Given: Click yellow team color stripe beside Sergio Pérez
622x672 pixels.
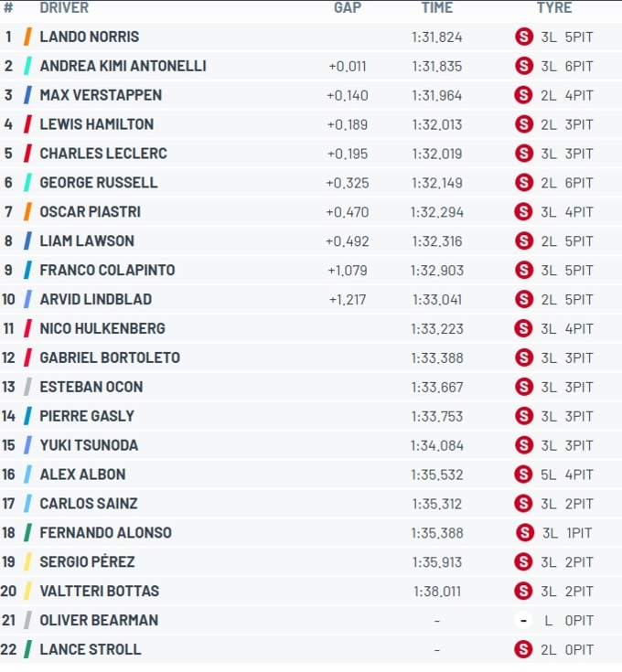Looking at the screenshot, I should [27, 562].
